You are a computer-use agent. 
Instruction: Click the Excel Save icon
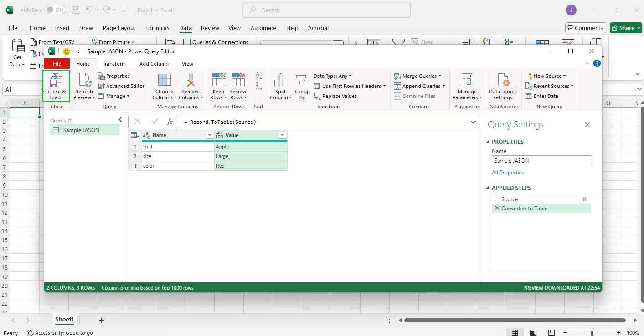pyautogui.click(x=76, y=10)
